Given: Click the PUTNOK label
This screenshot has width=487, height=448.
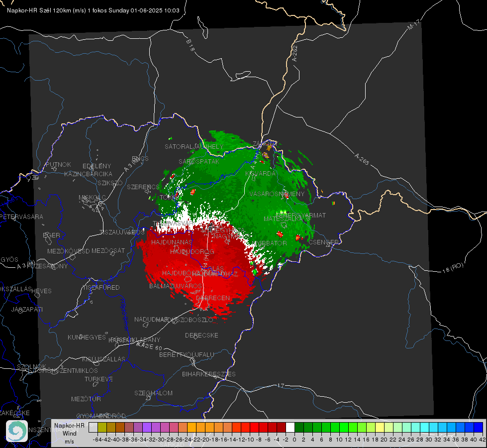Looking at the screenshot, I should [58, 164].
